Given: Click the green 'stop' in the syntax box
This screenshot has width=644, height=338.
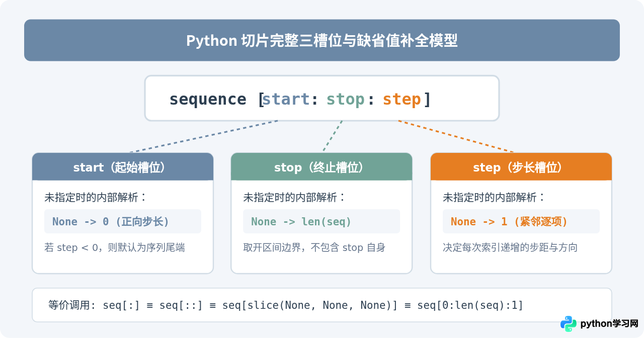Looking at the screenshot, I should tap(345, 99).
